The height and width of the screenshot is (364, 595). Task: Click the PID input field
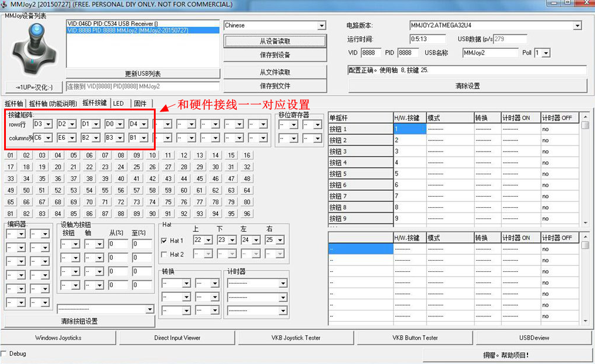coord(408,53)
